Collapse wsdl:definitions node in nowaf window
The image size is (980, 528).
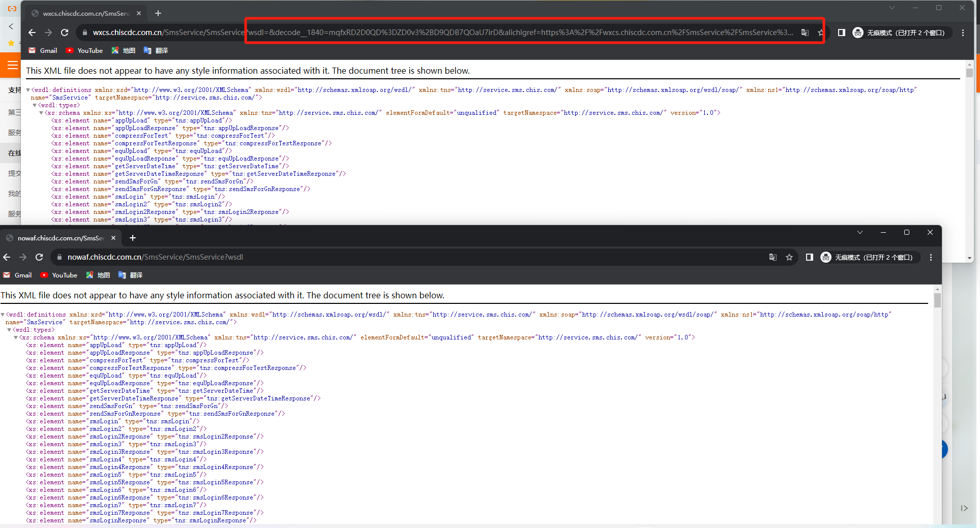tap(3, 315)
